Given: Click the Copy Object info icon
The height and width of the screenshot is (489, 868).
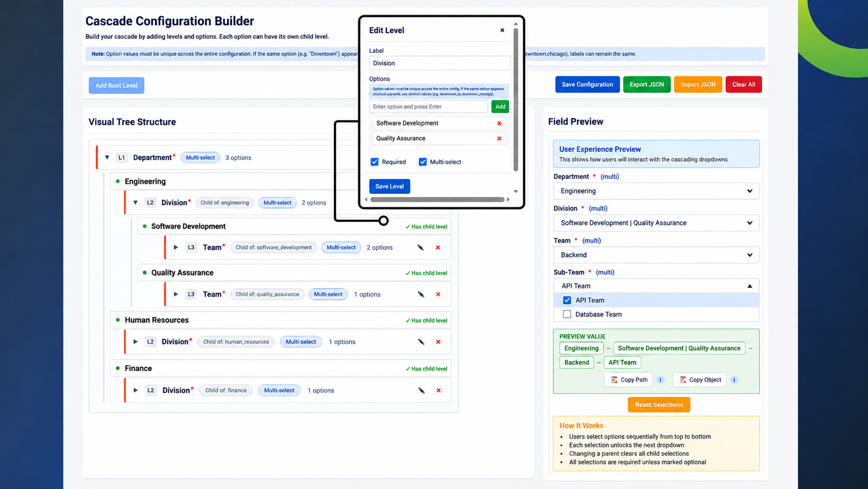Looking at the screenshot, I should [734, 380].
